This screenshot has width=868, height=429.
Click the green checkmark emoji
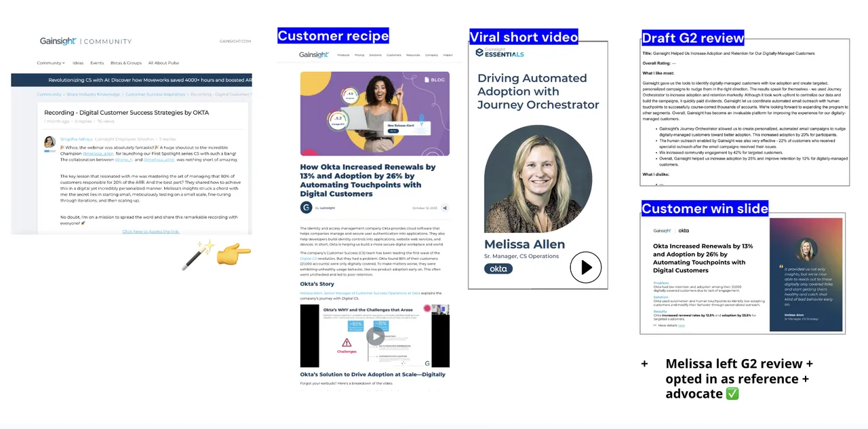pos(732,394)
